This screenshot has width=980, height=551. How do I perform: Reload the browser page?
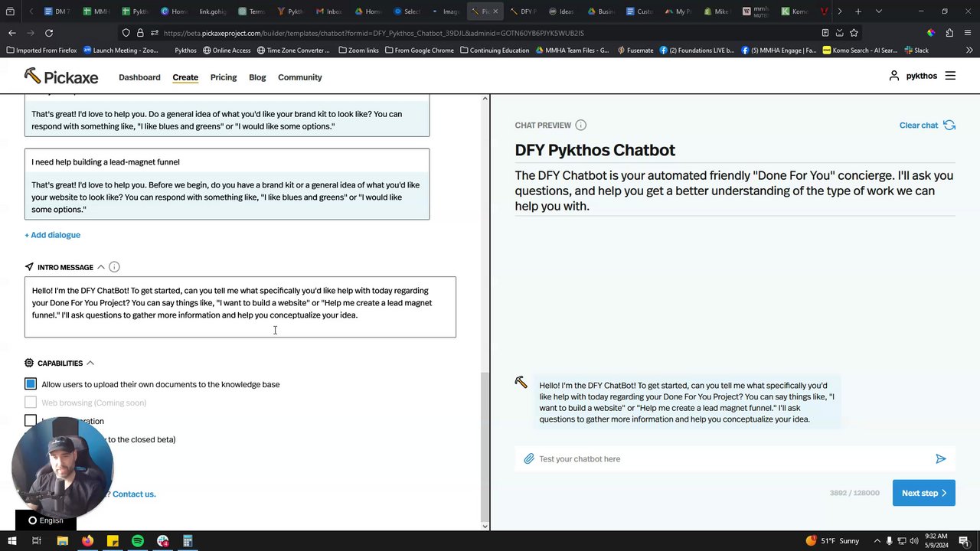[x=49, y=33]
